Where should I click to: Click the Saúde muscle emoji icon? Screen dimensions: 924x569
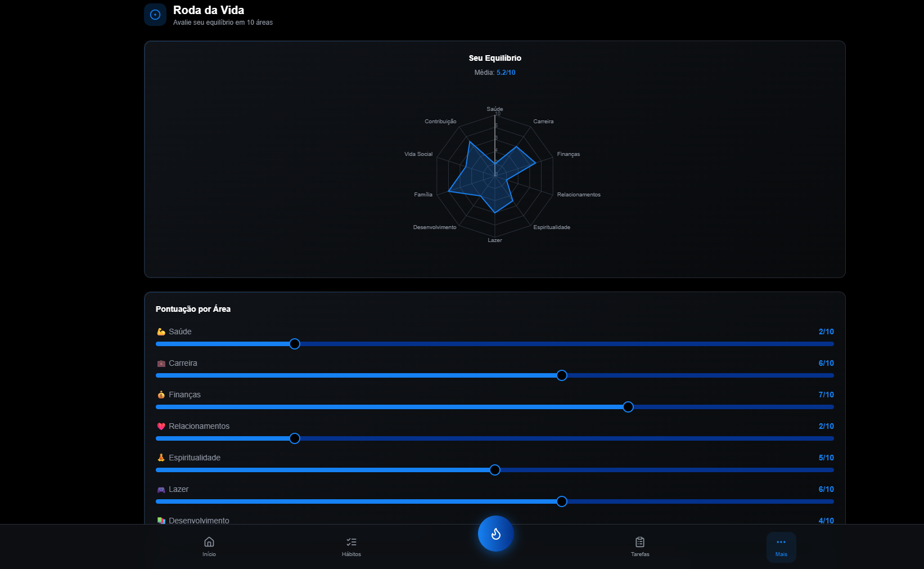161,332
